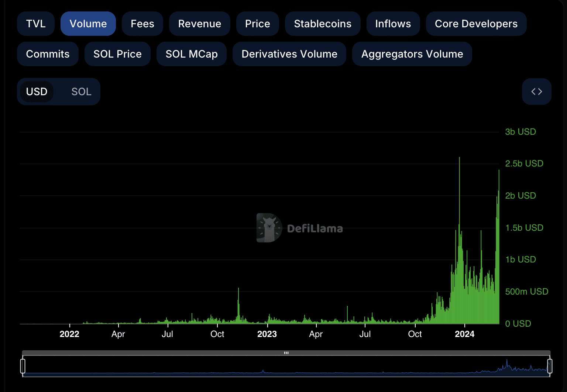Open the Fees chart
This screenshot has height=392, width=567.
(x=142, y=24)
